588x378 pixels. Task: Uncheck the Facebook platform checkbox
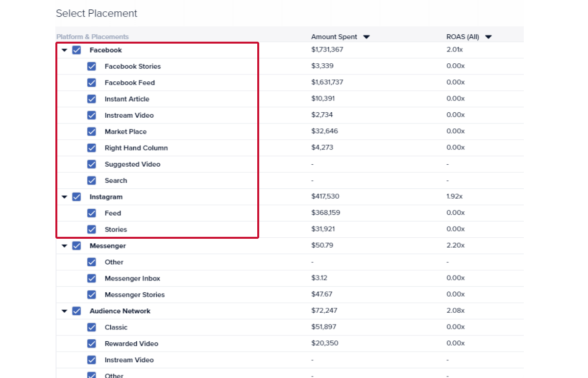[x=76, y=50]
